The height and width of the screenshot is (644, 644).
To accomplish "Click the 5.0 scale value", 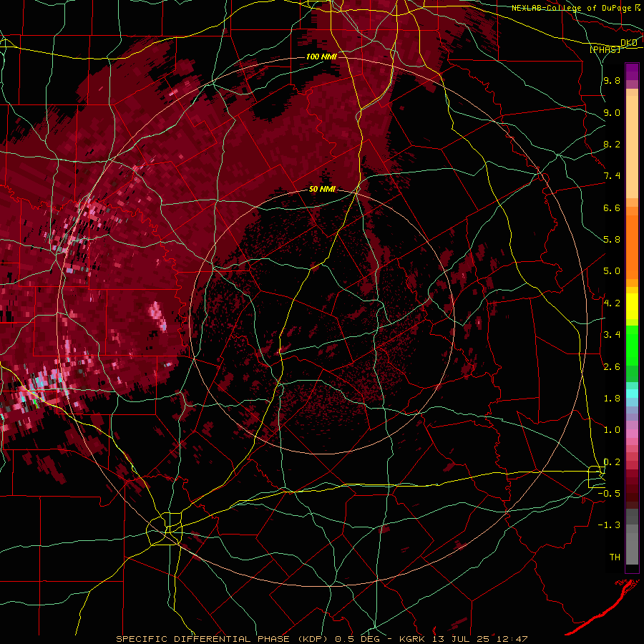I will pos(612,271).
